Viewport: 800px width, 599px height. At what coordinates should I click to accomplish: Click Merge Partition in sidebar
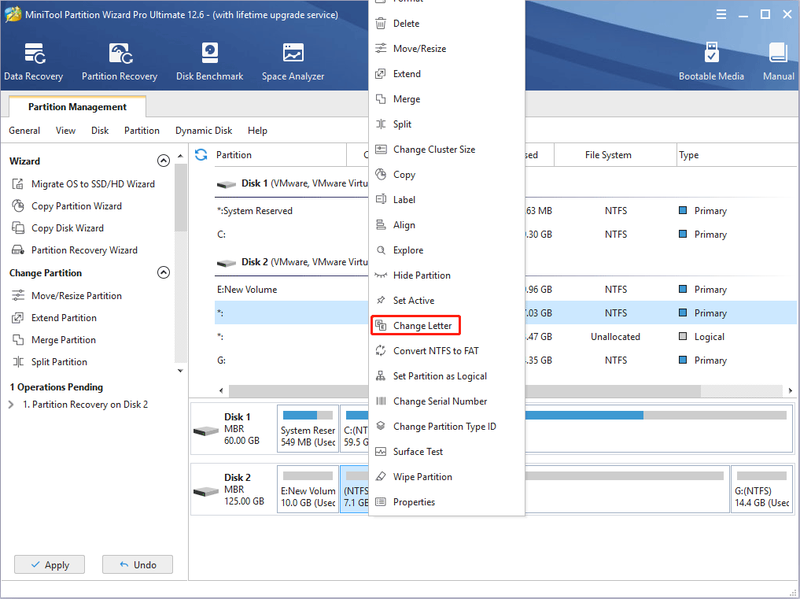(x=54, y=340)
